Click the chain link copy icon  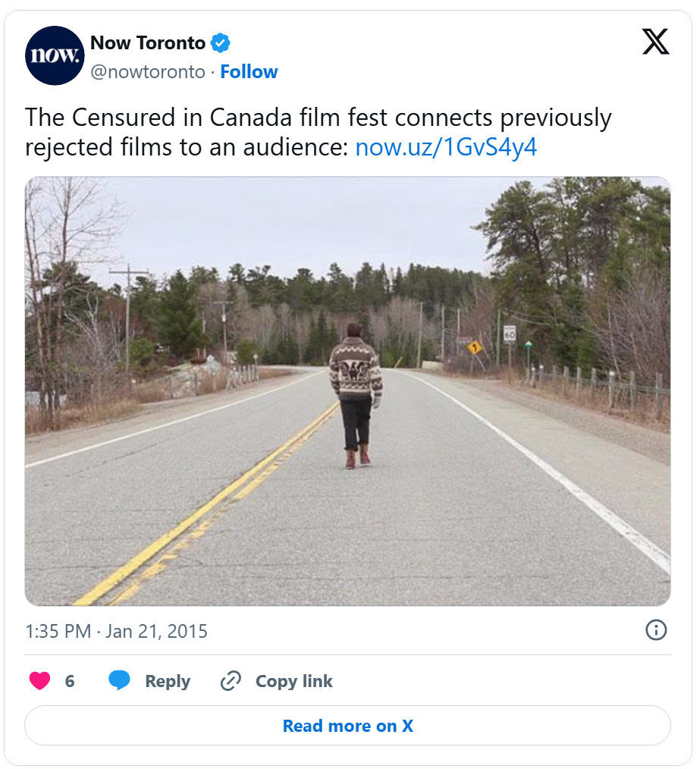[231, 681]
